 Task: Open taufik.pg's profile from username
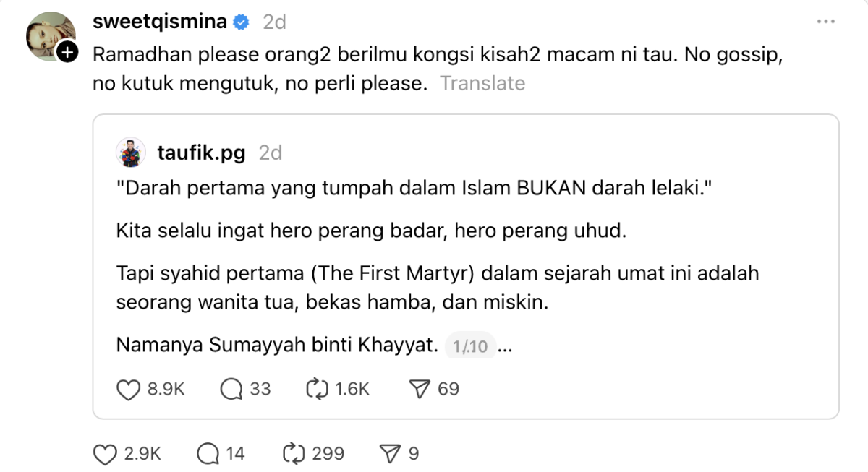pos(200,153)
